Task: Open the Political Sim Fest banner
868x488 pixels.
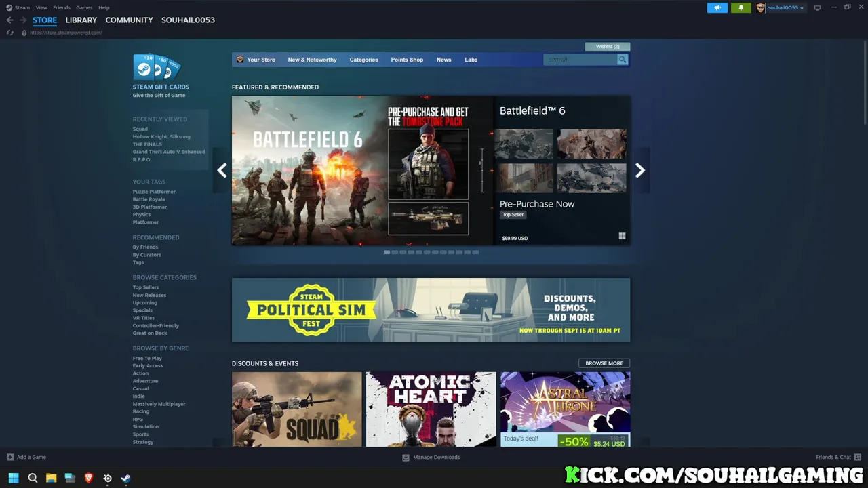Action: point(431,310)
